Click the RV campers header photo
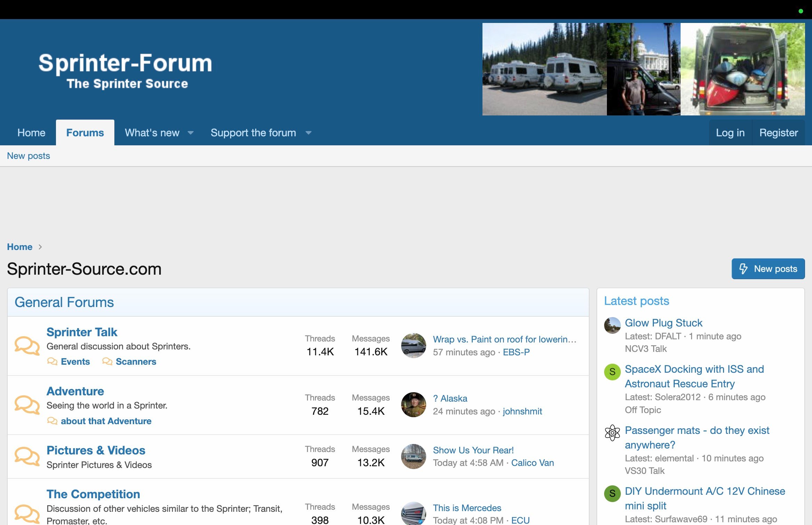This screenshot has height=525, width=812. point(544,69)
